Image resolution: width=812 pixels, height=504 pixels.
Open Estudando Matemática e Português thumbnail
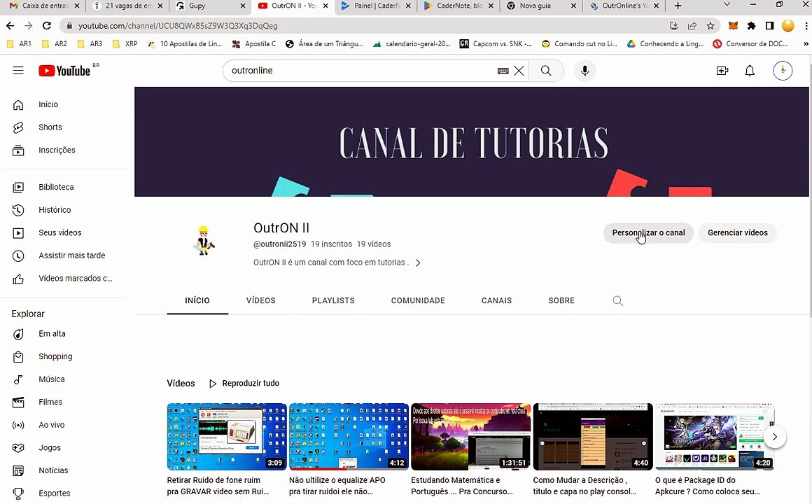pos(470,437)
